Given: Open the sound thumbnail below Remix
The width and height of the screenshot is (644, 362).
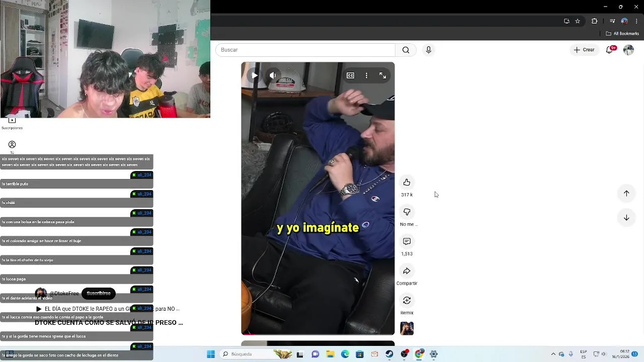Looking at the screenshot, I should click(407, 329).
